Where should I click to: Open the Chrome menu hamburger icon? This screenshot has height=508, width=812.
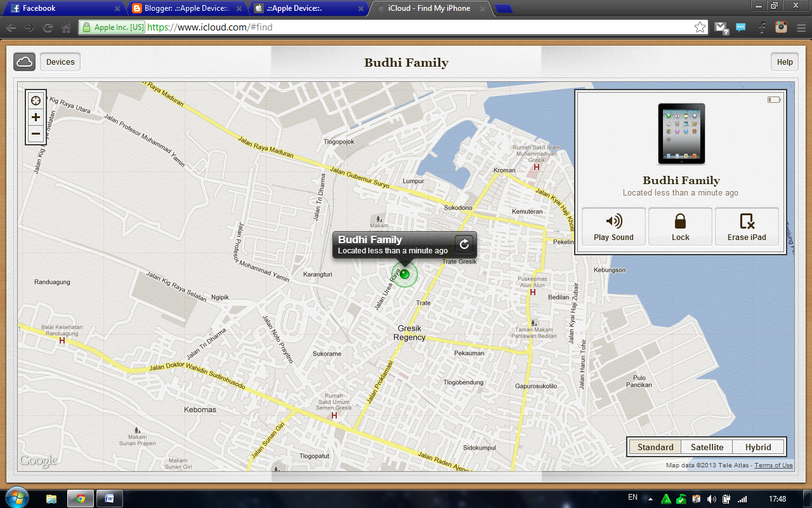(801, 27)
